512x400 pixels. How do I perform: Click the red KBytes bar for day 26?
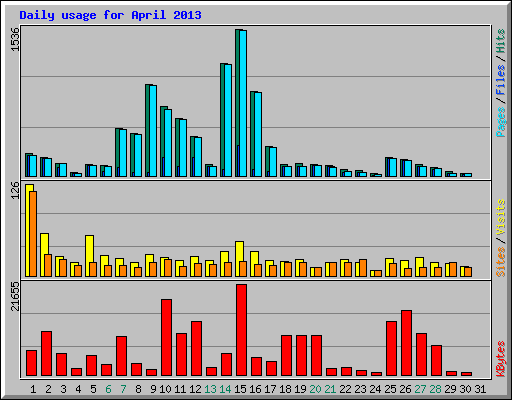tap(406, 343)
